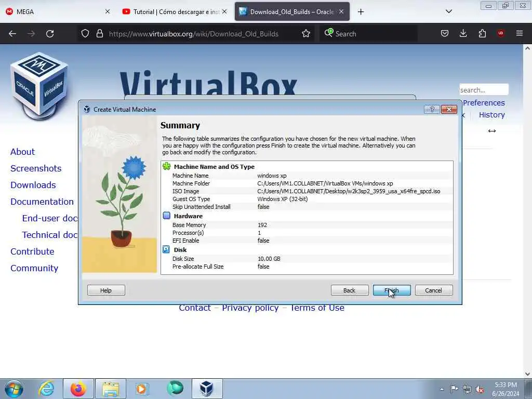Image resolution: width=532 pixels, height=399 pixels.
Task: Open the Downloads link in the sidebar
Action: point(33,185)
